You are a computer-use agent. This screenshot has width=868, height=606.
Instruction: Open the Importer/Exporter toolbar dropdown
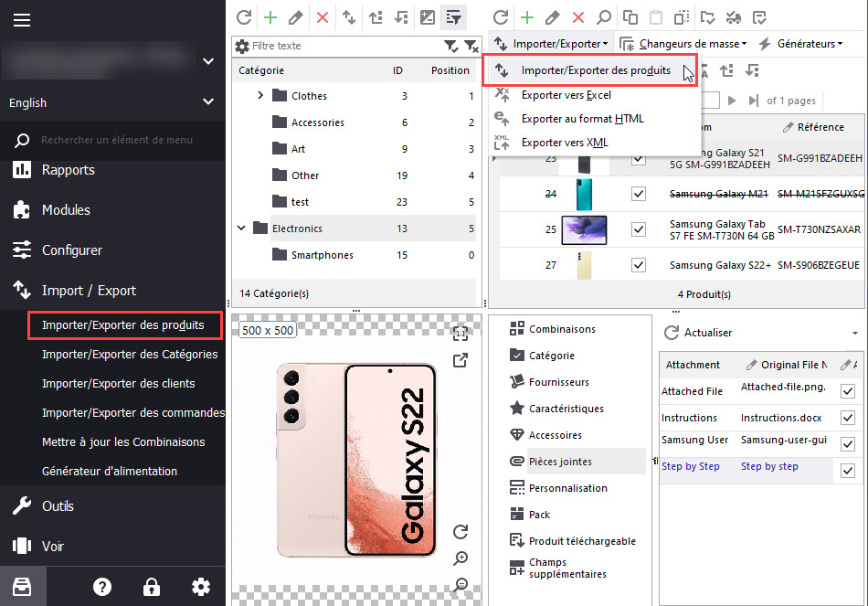(553, 44)
